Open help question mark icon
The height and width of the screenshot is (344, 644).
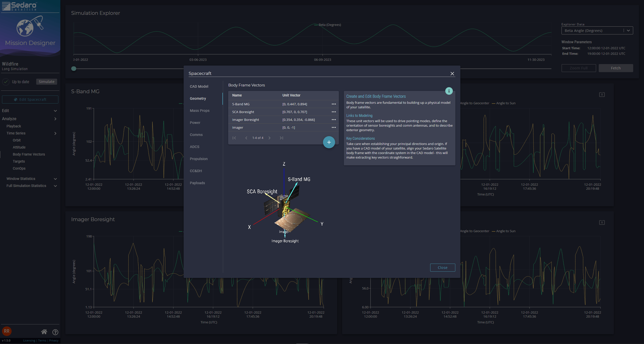click(55, 332)
